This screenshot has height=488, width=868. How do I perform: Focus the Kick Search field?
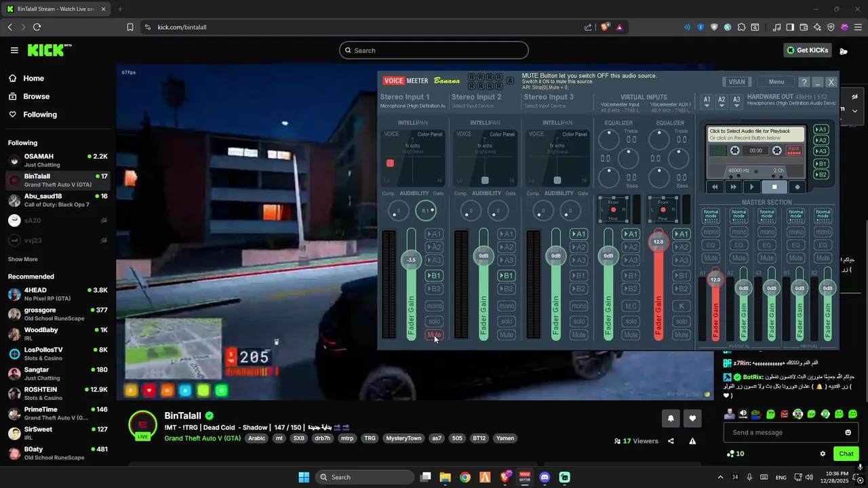coord(434,50)
